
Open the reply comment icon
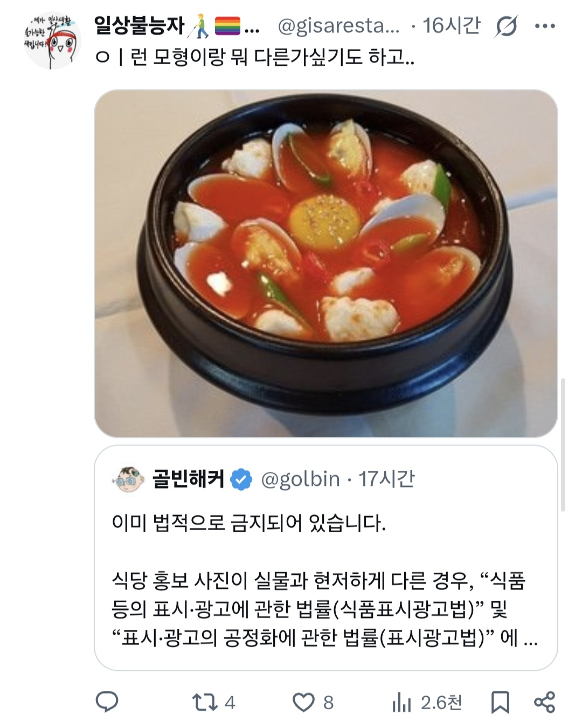(x=107, y=702)
